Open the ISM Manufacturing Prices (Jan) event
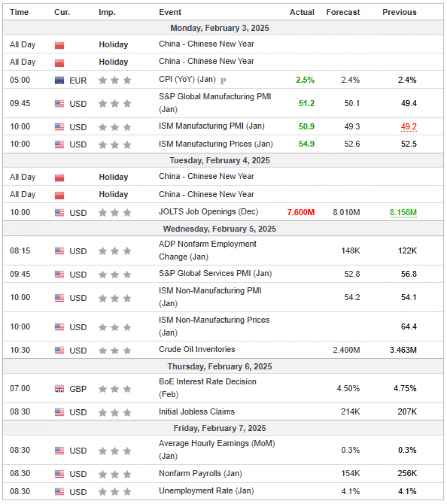Viewport: 447px width, 504px height. (216, 144)
